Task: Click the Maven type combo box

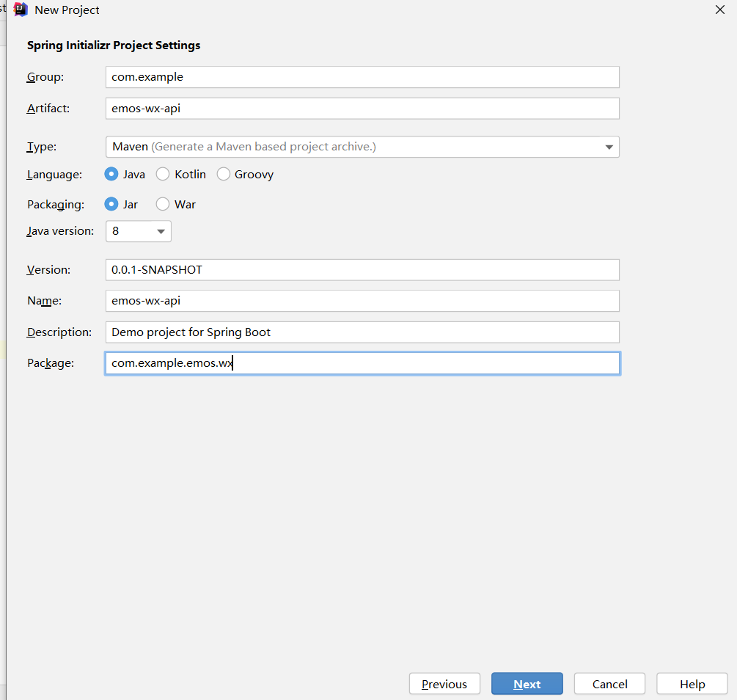Action: pyautogui.click(x=352, y=147)
